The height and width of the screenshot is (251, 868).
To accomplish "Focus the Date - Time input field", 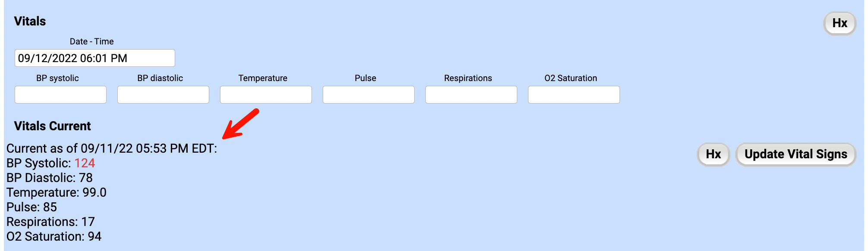I will click(x=94, y=58).
